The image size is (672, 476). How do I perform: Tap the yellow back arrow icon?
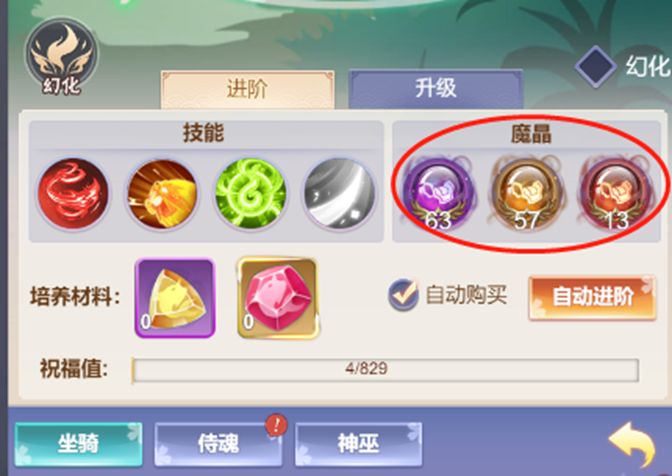pyautogui.click(x=632, y=444)
